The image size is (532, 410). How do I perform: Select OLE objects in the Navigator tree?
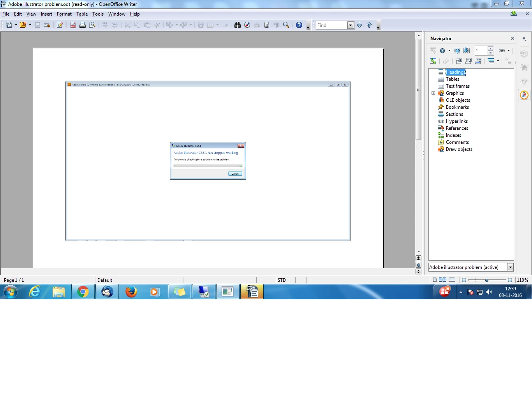click(x=458, y=100)
